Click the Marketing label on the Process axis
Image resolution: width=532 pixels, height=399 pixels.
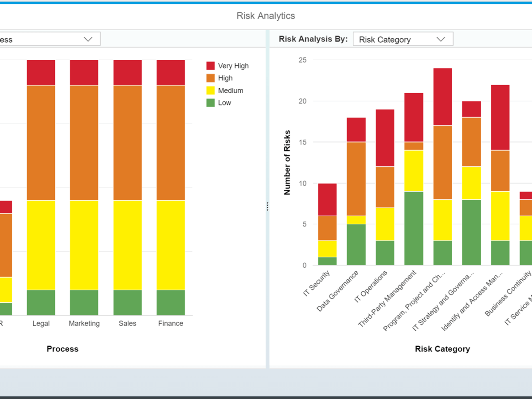[84, 323]
